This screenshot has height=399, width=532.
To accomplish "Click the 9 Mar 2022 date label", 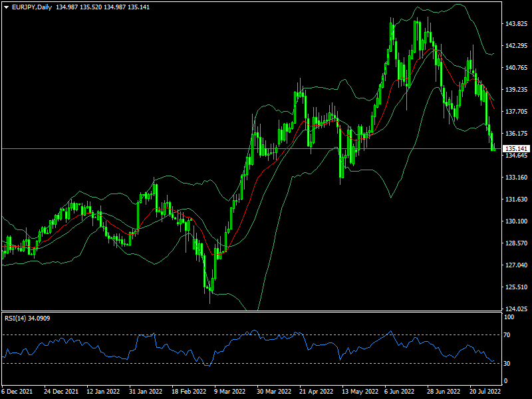I will [229, 392].
